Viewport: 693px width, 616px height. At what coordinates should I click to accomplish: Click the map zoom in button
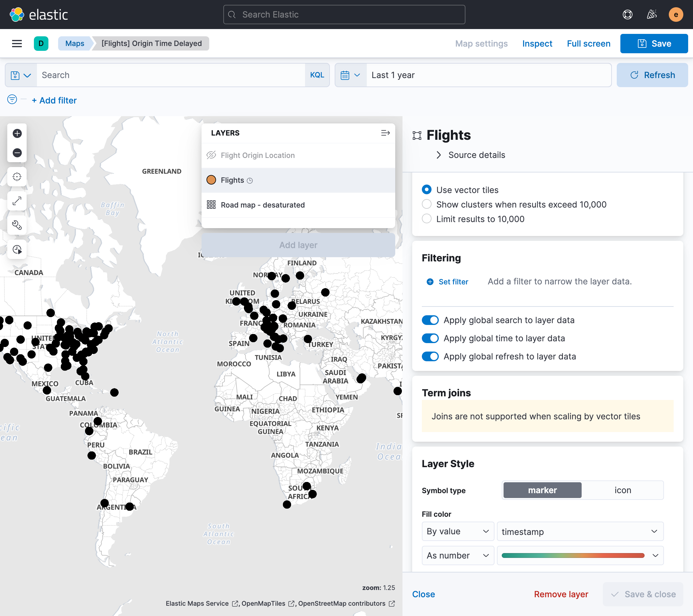click(17, 133)
